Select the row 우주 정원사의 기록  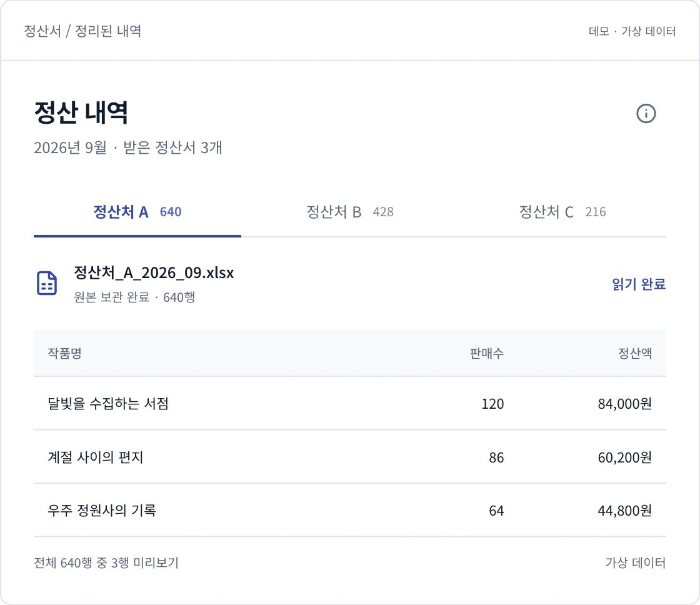350,510
